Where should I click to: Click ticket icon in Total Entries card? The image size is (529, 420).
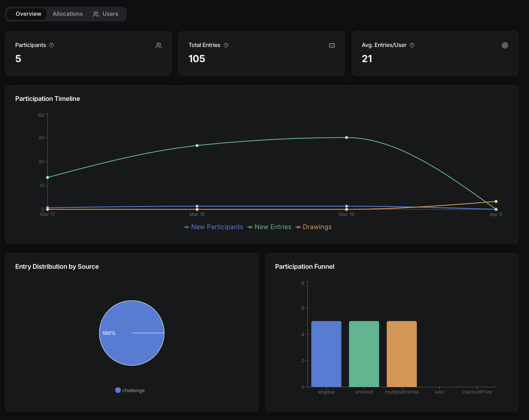[332, 45]
